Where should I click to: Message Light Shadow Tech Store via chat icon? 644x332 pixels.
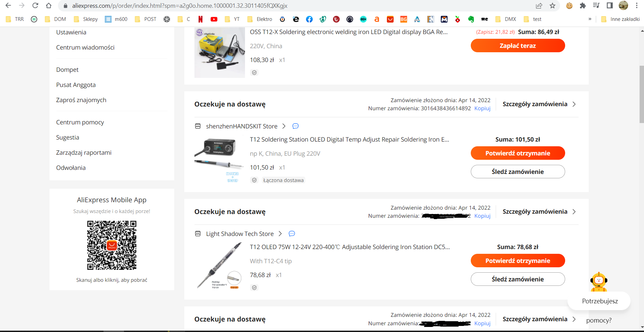[292, 234]
